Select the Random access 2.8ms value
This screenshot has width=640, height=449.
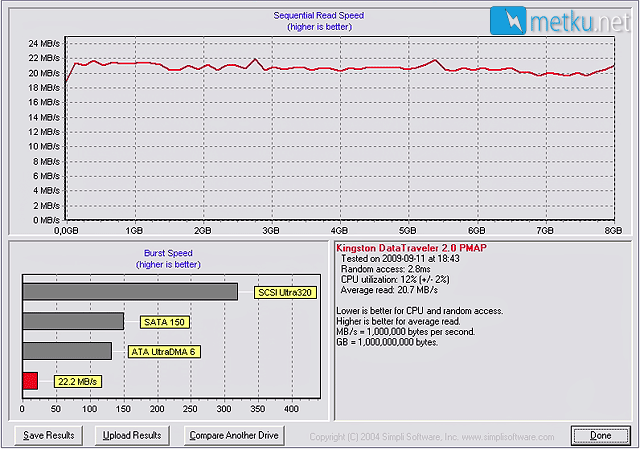coord(385,269)
